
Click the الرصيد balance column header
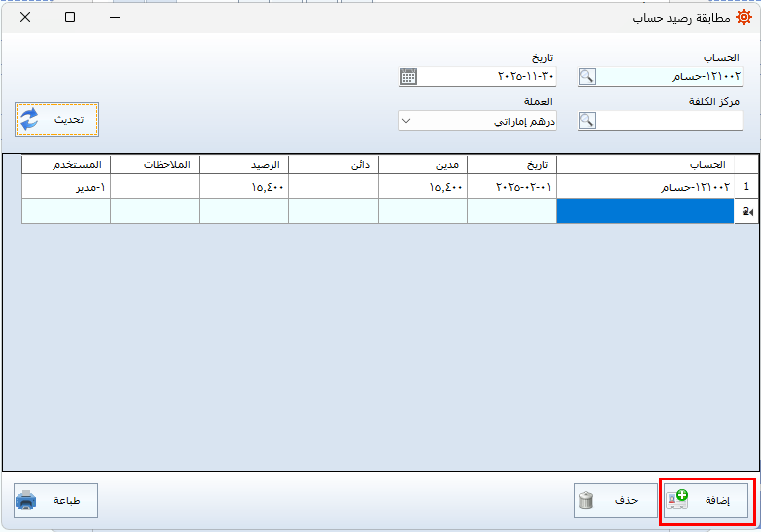[244, 164]
